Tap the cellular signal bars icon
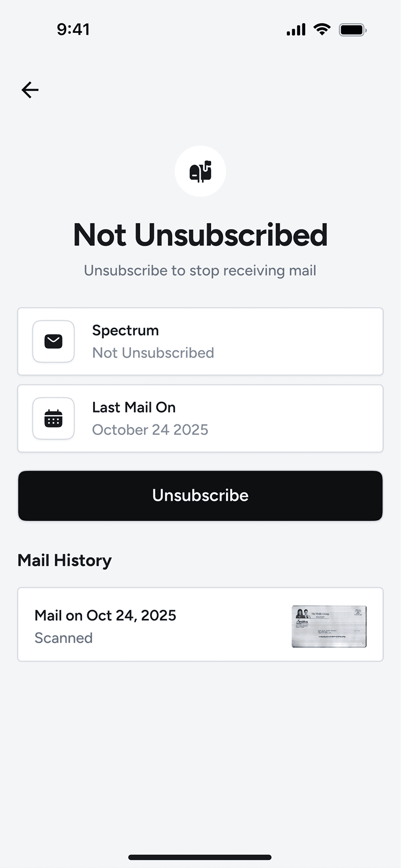The width and height of the screenshot is (401, 868). [296, 30]
